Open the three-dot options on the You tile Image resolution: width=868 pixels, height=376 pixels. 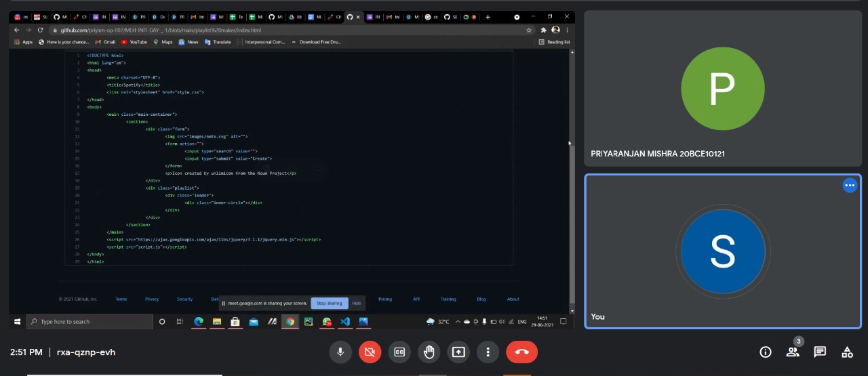[850, 186]
